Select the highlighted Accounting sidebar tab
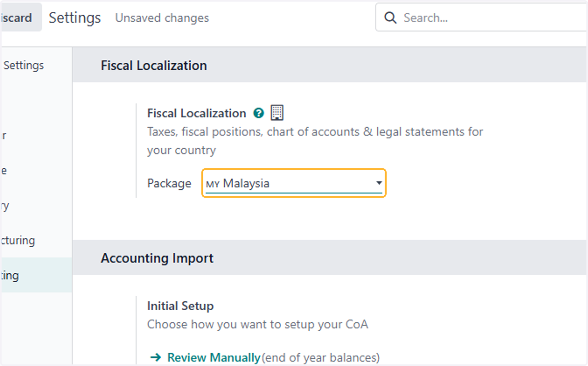 tap(36, 275)
